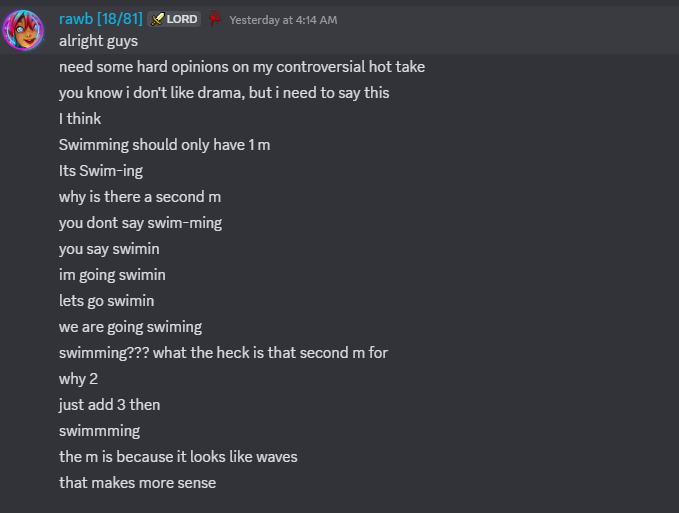Click the sword icon in LORD badge
Screen dimensions: 679x513
tap(157, 19)
